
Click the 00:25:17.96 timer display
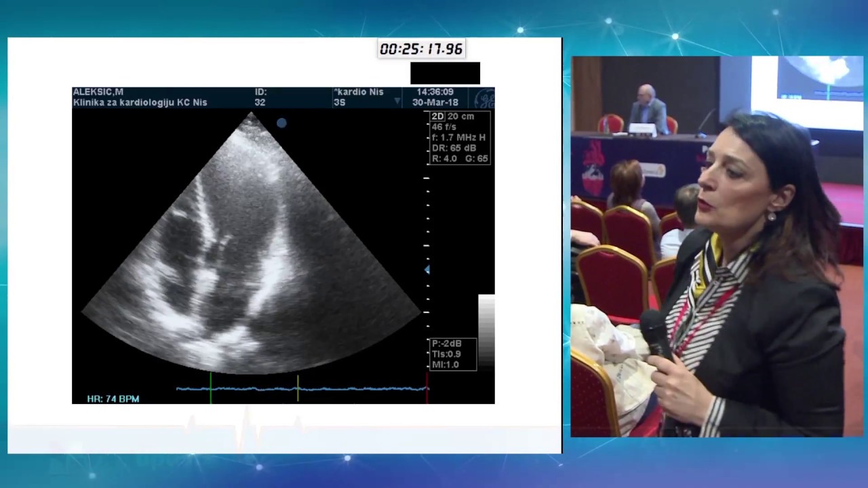(x=421, y=49)
